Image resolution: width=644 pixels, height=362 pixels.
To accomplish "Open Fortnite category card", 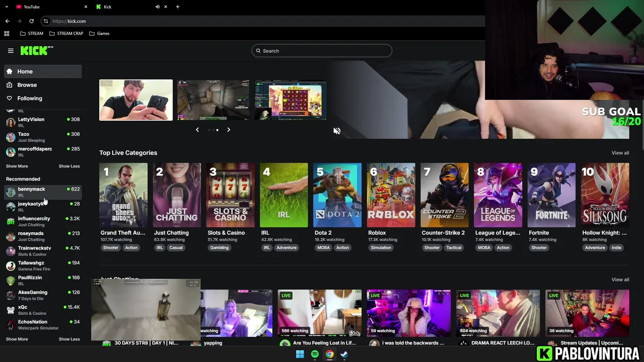I will click(551, 195).
